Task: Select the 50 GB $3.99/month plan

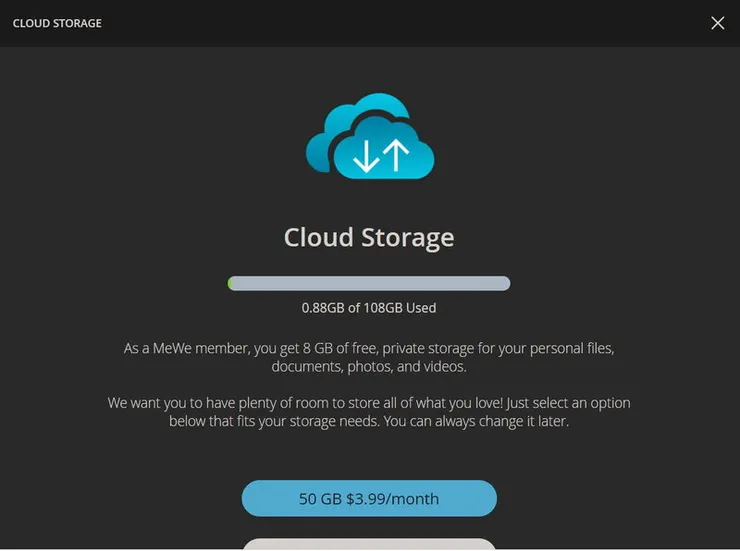Action: [369, 498]
